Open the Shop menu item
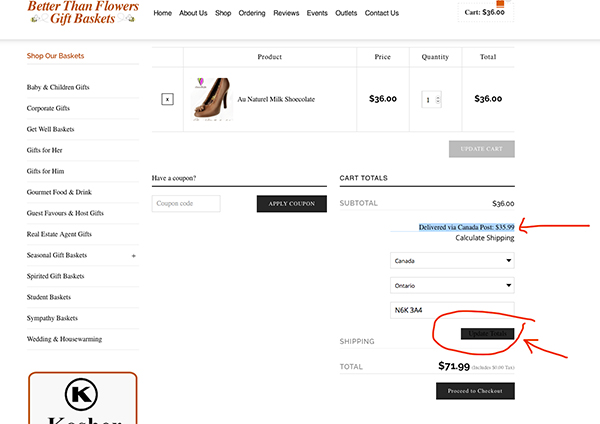 click(222, 13)
